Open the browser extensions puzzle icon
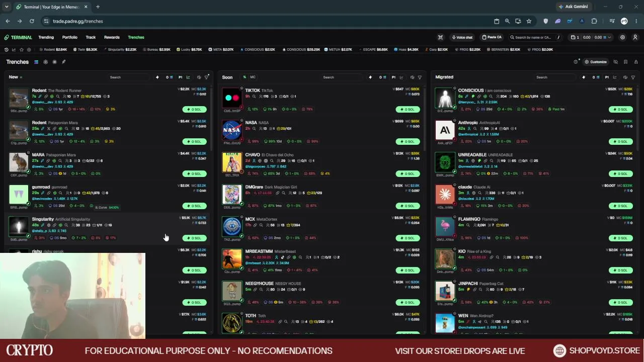This screenshot has height=362, width=644. coord(594,21)
